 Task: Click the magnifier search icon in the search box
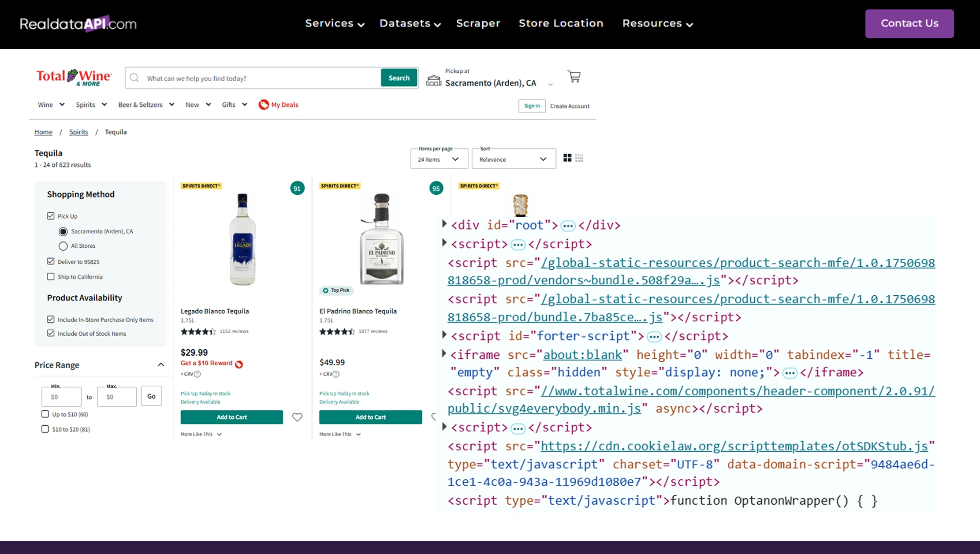point(134,78)
